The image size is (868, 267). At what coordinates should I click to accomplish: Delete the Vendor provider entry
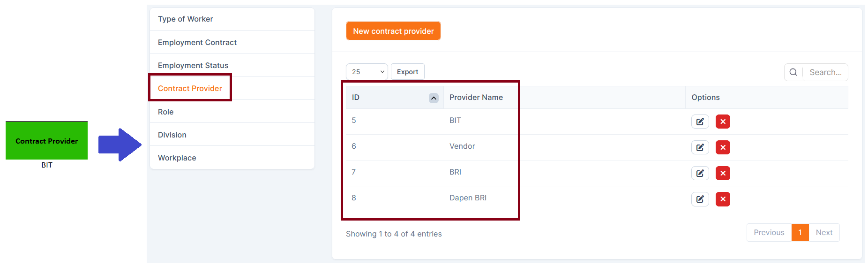(x=723, y=147)
